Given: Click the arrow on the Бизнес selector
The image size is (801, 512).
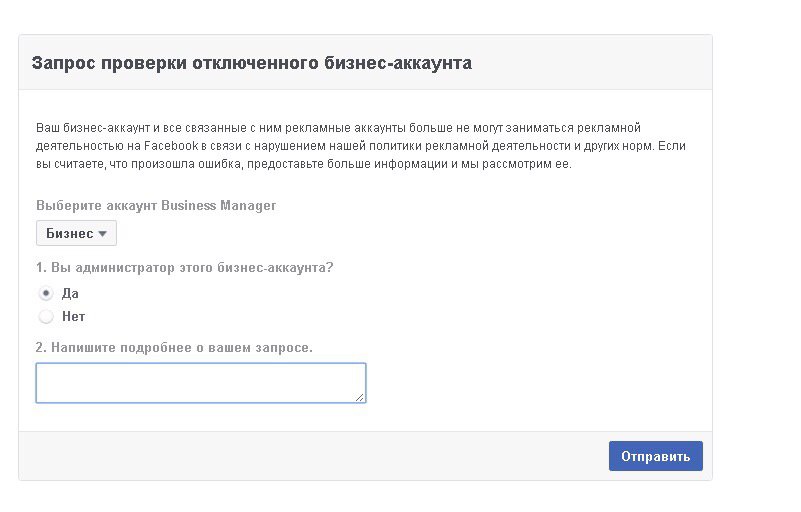Looking at the screenshot, I should point(102,234).
